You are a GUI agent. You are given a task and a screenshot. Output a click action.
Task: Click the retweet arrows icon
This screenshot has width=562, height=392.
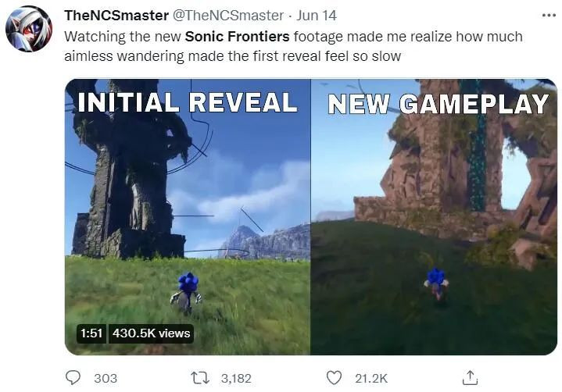click(200, 378)
